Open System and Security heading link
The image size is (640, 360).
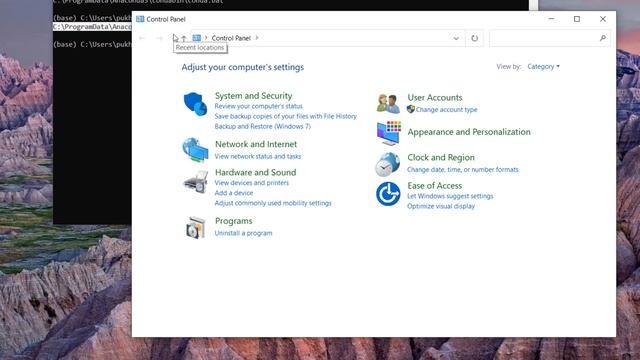click(x=253, y=96)
